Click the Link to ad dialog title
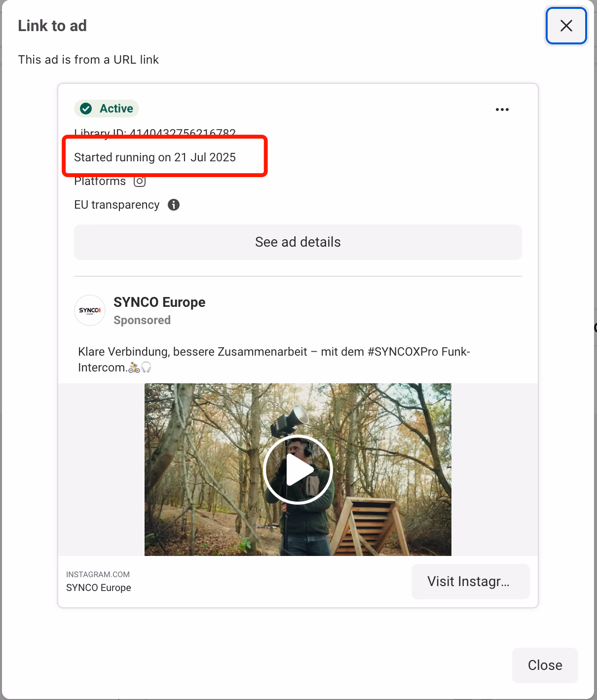The width and height of the screenshot is (597, 700). [x=52, y=26]
